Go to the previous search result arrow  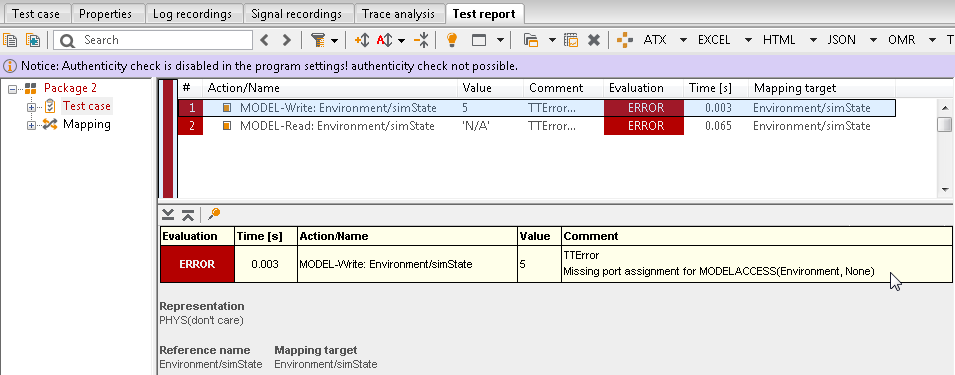(264, 40)
